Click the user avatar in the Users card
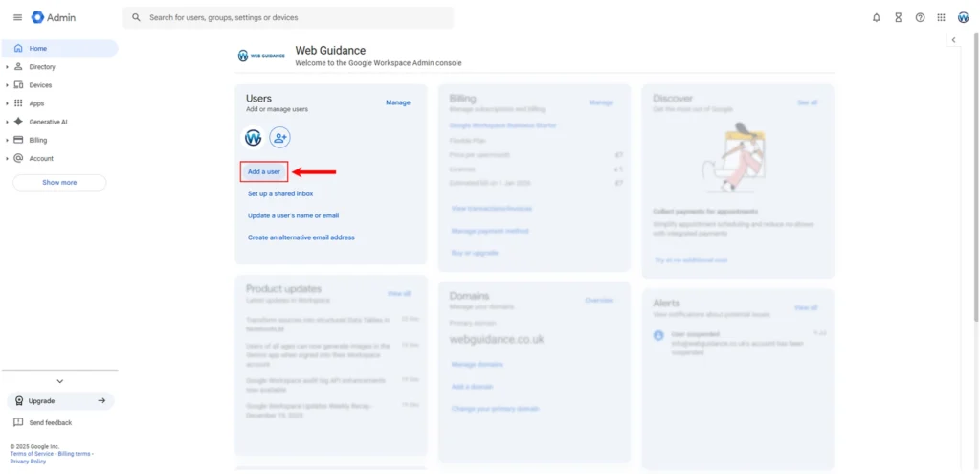980x474 pixels. (253, 137)
